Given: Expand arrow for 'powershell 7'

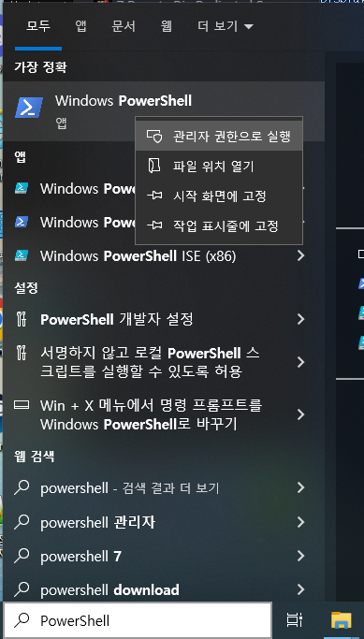Looking at the screenshot, I should (300, 556).
